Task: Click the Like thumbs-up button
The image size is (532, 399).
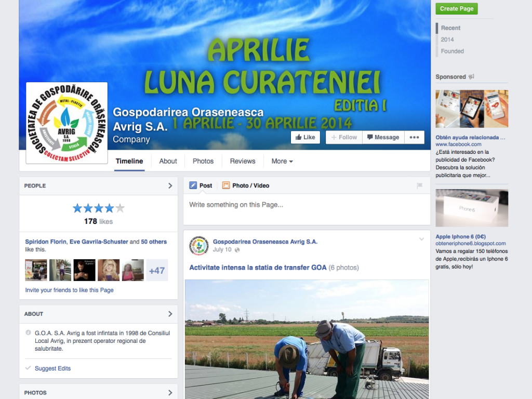Action: (x=305, y=137)
